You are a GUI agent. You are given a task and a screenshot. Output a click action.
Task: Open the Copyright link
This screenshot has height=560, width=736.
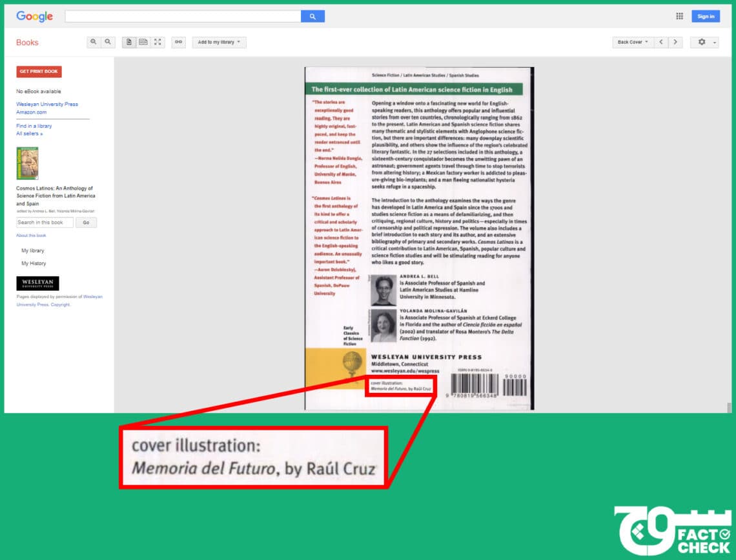tap(60, 305)
